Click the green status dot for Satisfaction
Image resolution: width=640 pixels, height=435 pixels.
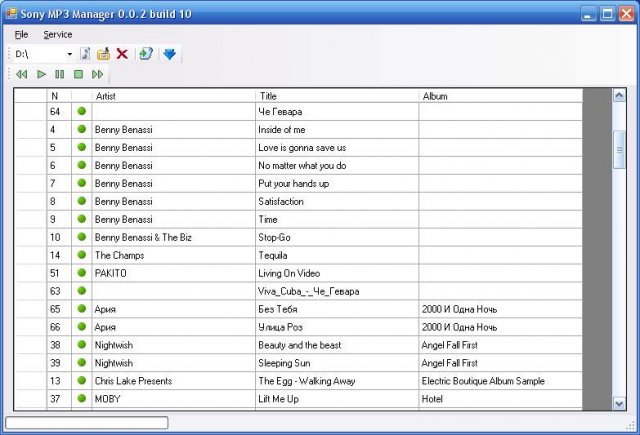click(x=82, y=201)
